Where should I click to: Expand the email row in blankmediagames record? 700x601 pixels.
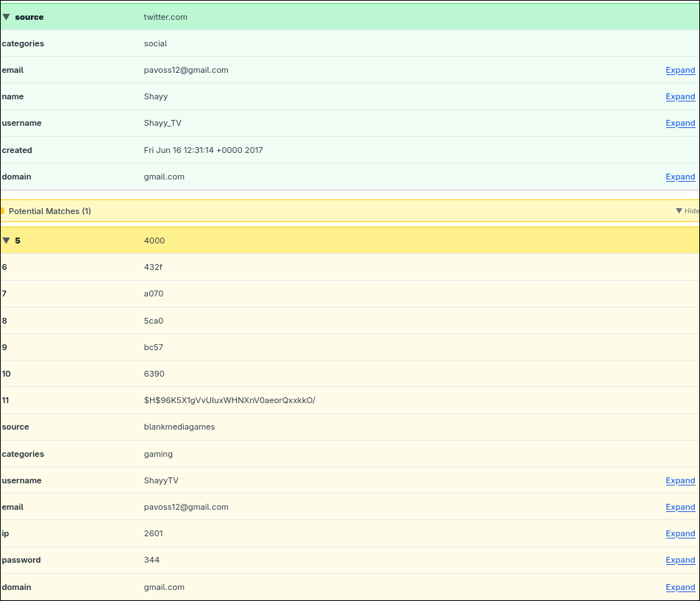click(x=680, y=508)
